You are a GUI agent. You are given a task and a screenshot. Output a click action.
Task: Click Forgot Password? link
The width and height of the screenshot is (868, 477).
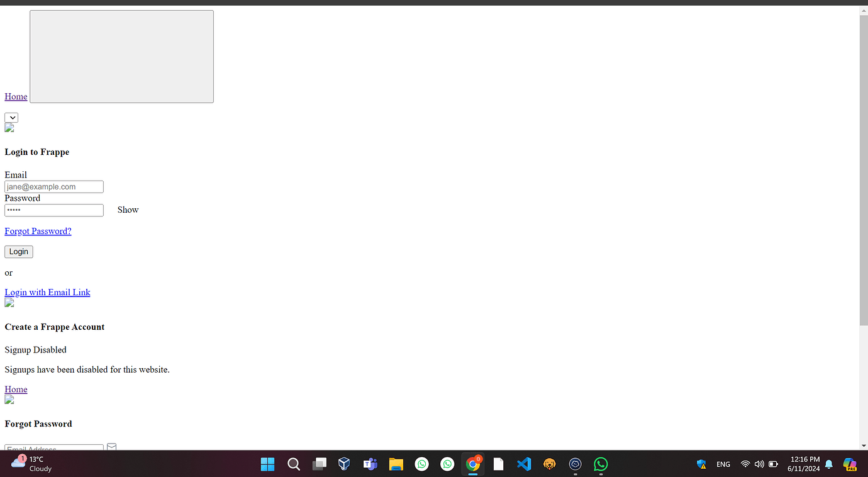point(38,231)
